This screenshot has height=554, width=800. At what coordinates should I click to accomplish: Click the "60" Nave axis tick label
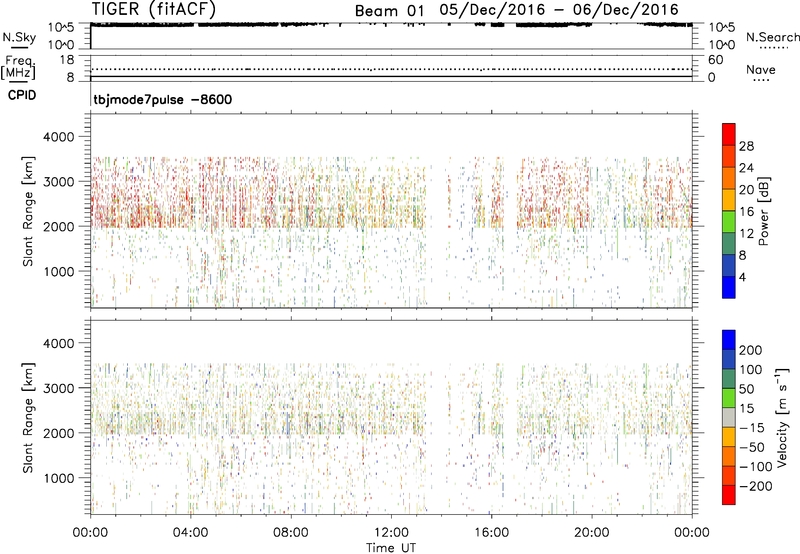point(715,60)
